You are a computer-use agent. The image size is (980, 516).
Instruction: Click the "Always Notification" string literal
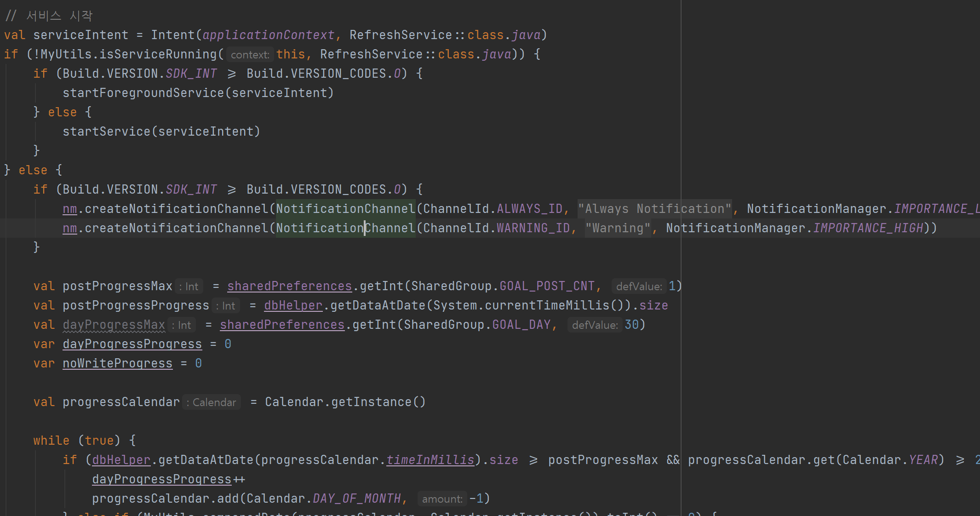pos(654,209)
